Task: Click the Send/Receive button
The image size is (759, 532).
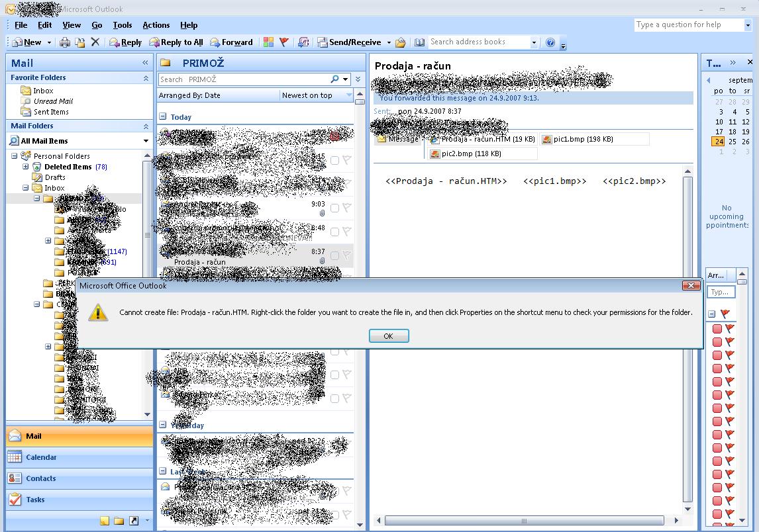Action: [x=350, y=42]
